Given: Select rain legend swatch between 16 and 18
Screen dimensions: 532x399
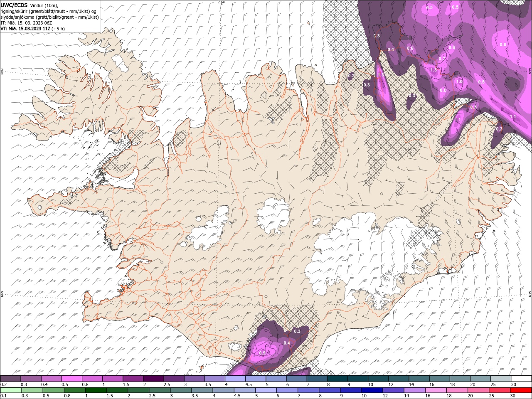Looking at the screenshot, I should [x=436, y=390].
